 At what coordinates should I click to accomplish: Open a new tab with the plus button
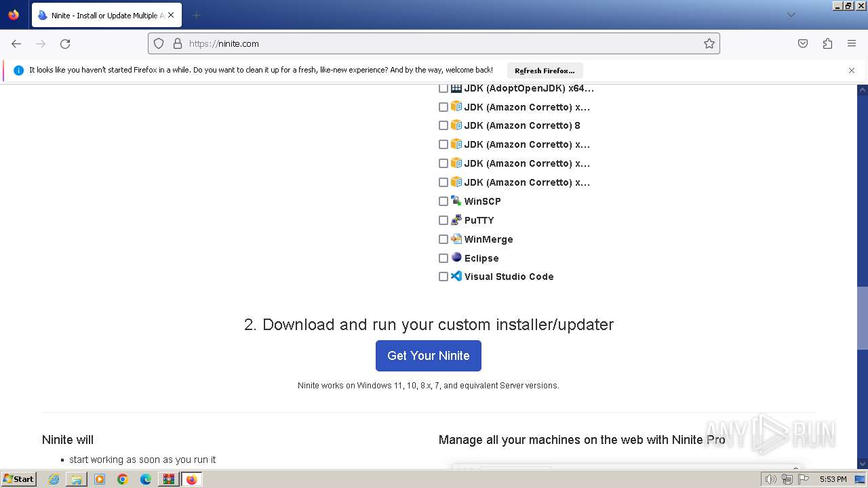[196, 15]
